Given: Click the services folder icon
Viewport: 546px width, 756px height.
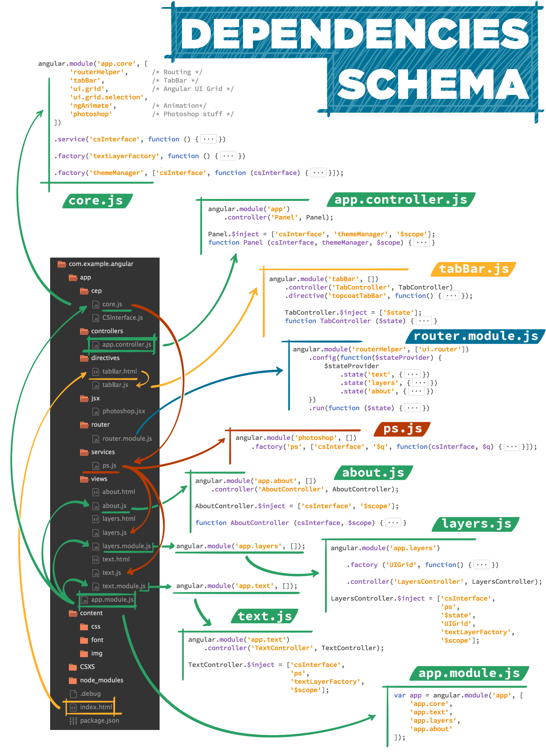Looking at the screenshot, I should (x=84, y=452).
